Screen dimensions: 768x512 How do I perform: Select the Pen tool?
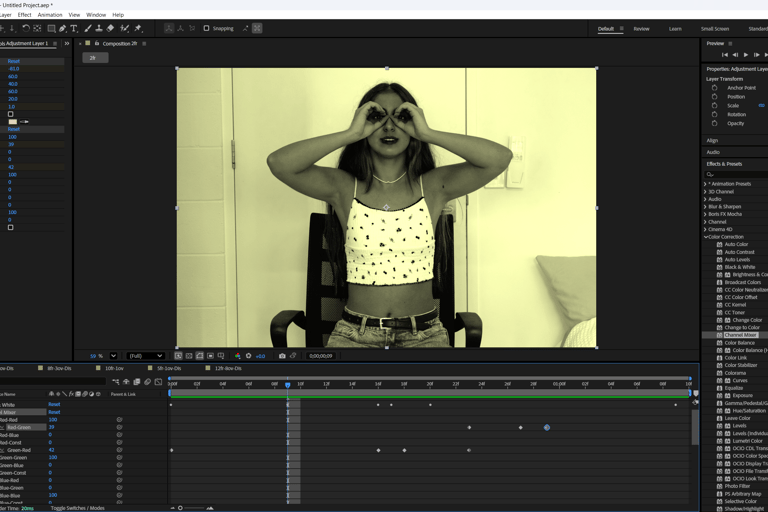(63, 28)
